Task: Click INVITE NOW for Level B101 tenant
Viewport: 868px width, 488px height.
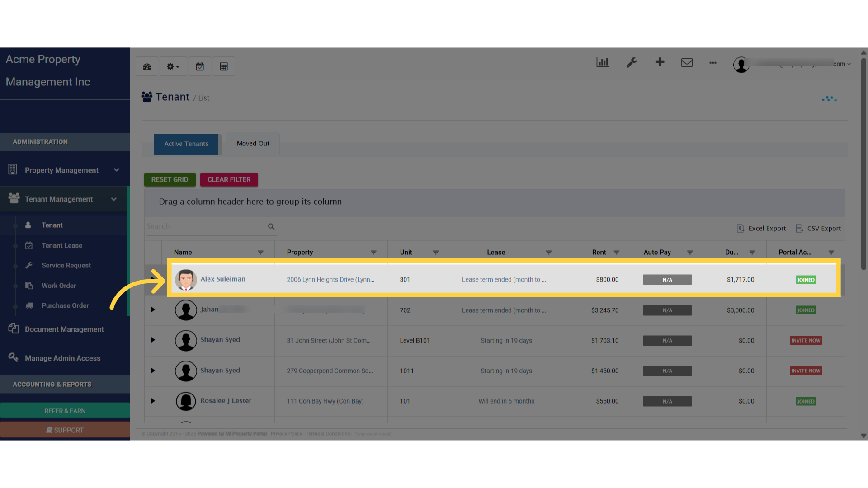Action: 806,341
